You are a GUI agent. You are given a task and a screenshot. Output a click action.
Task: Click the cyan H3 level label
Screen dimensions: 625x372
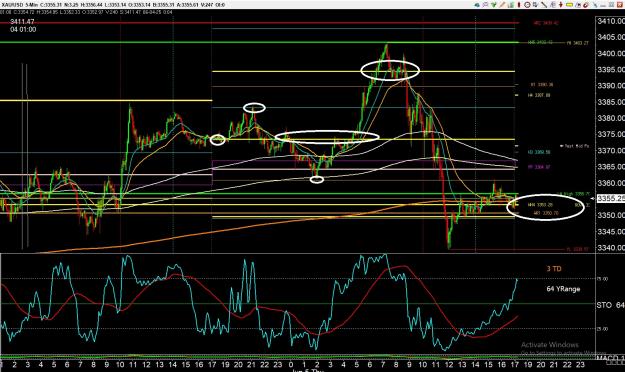[539, 152]
